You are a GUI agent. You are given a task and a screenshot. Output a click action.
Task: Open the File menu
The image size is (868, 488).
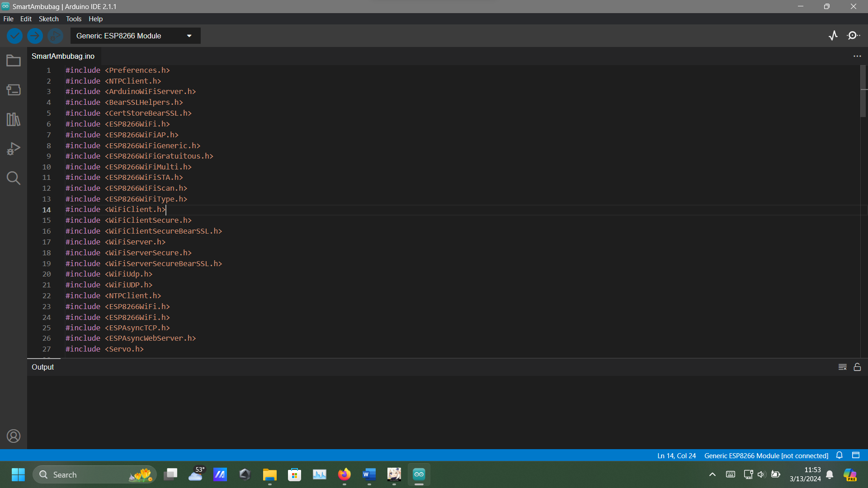click(8, 19)
